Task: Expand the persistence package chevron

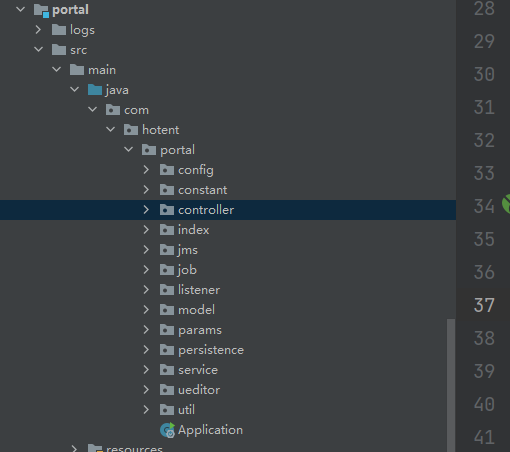Action: (146, 350)
